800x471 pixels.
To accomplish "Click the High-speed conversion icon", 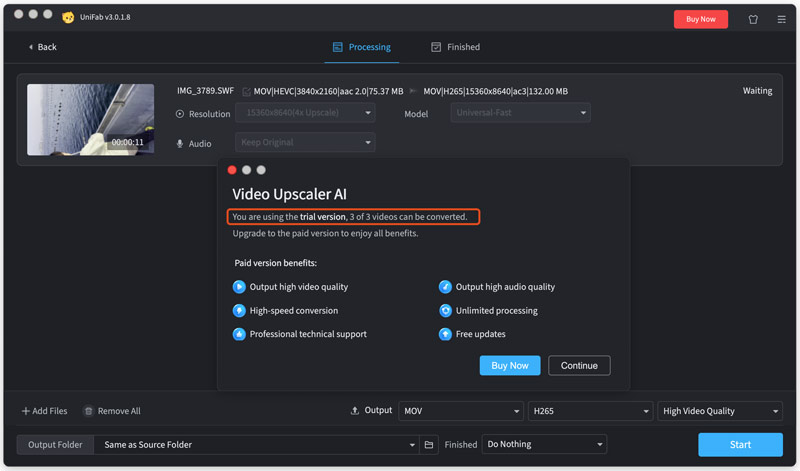I will click(239, 310).
